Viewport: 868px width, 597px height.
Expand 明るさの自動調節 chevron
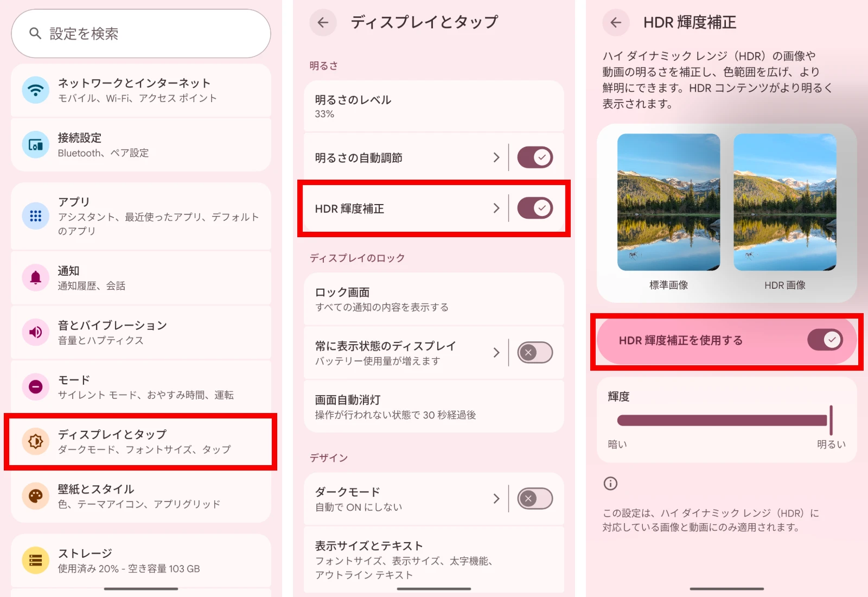coord(496,157)
